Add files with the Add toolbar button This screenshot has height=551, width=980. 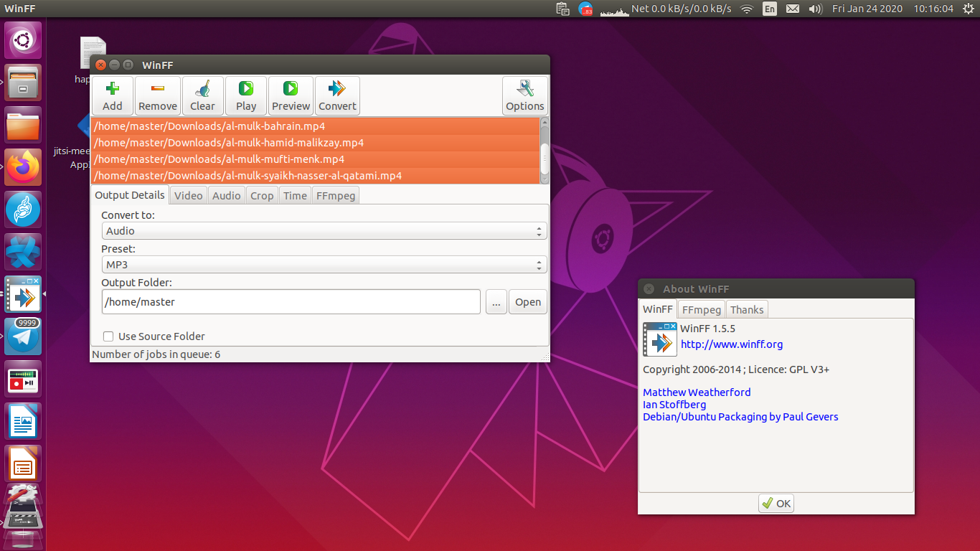coord(113,95)
